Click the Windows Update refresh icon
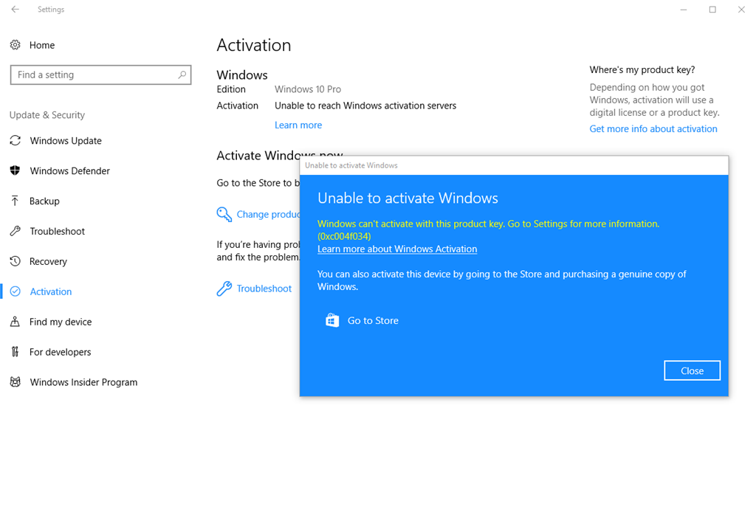Image resolution: width=756 pixels, height=532 pixels. 15,140
